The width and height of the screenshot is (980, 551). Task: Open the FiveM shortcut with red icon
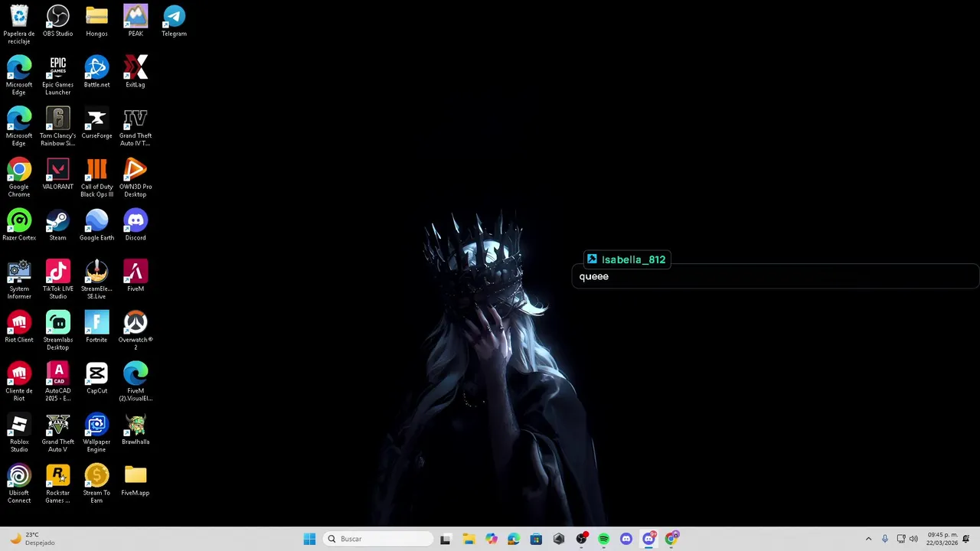pos(136,276)
